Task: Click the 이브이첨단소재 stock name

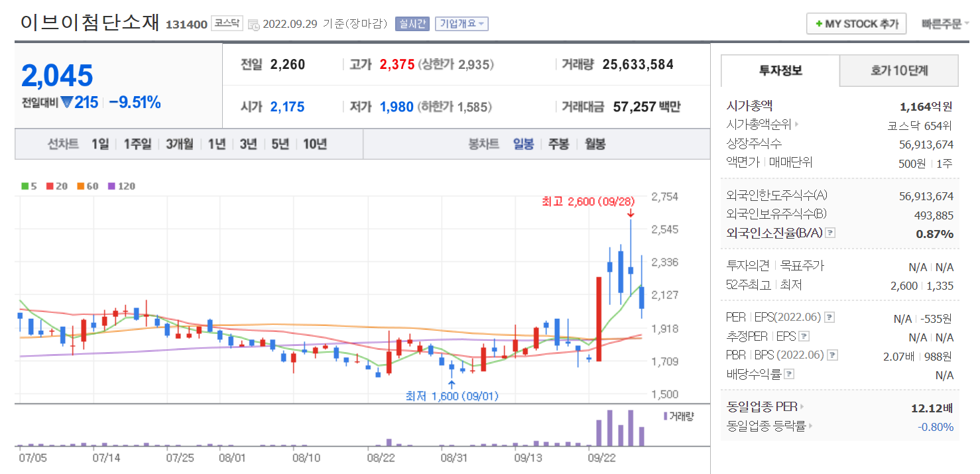Action: pos(90,22)
